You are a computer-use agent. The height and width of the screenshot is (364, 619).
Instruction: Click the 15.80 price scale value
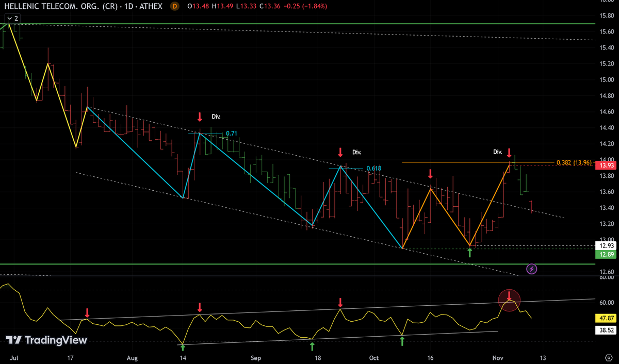click(x=607, y=16)
